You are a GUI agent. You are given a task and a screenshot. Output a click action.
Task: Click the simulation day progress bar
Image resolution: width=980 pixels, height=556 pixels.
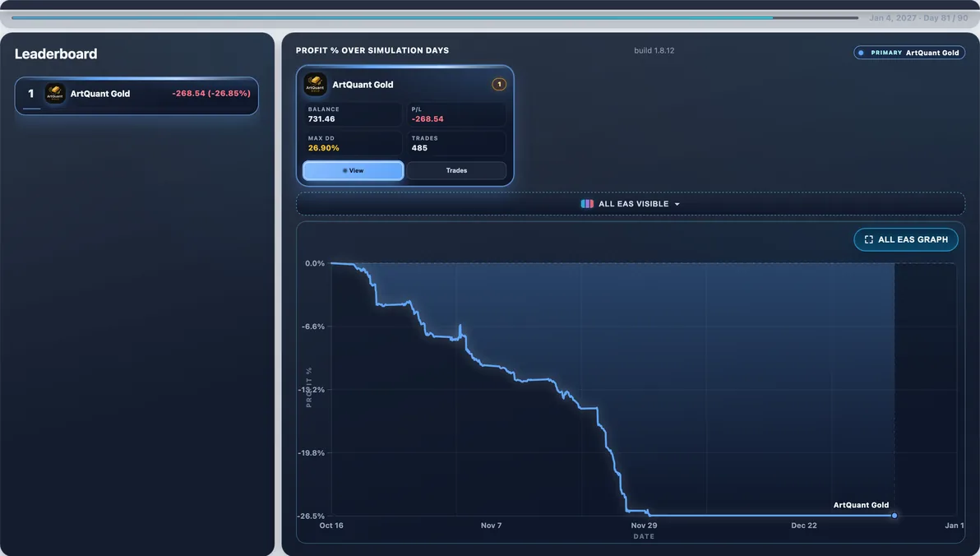(434, 17)
